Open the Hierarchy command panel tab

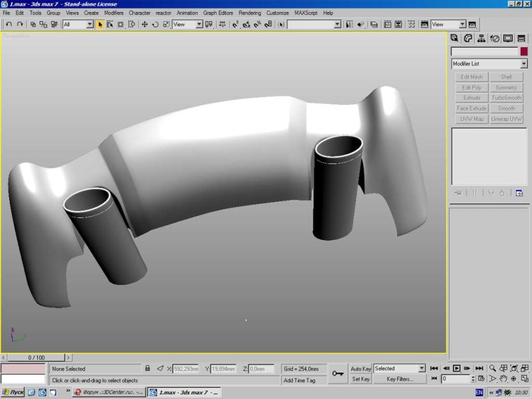(481, 39)
